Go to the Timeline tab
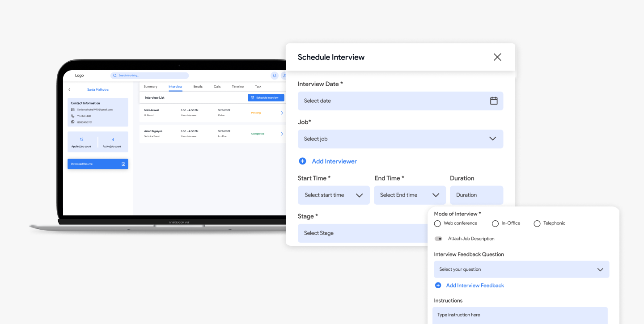 (237, 87)
